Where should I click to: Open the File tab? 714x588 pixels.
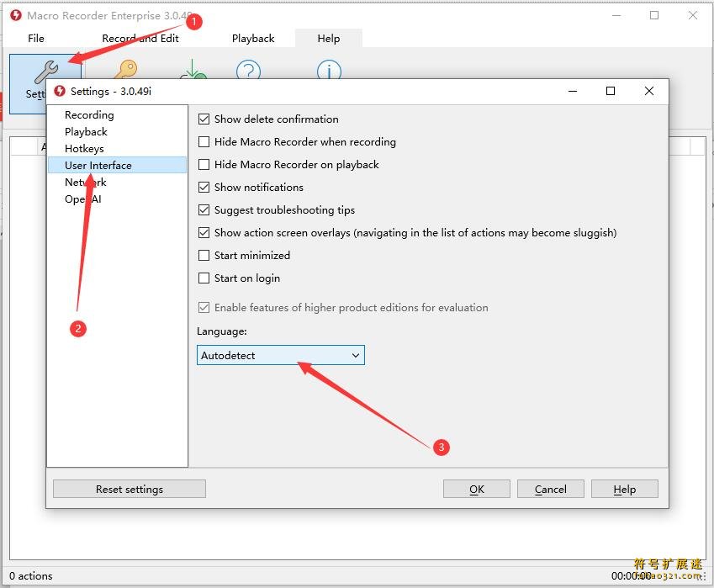coord(36,38)
